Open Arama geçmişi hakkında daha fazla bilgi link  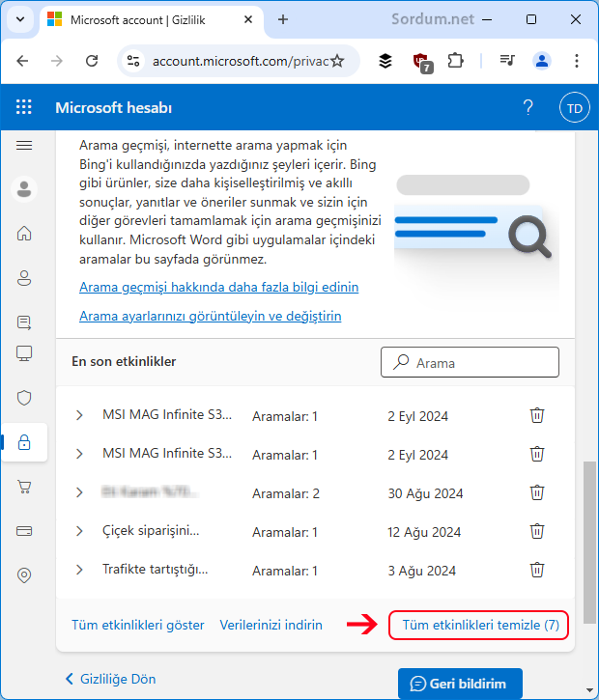click(219, 287)
